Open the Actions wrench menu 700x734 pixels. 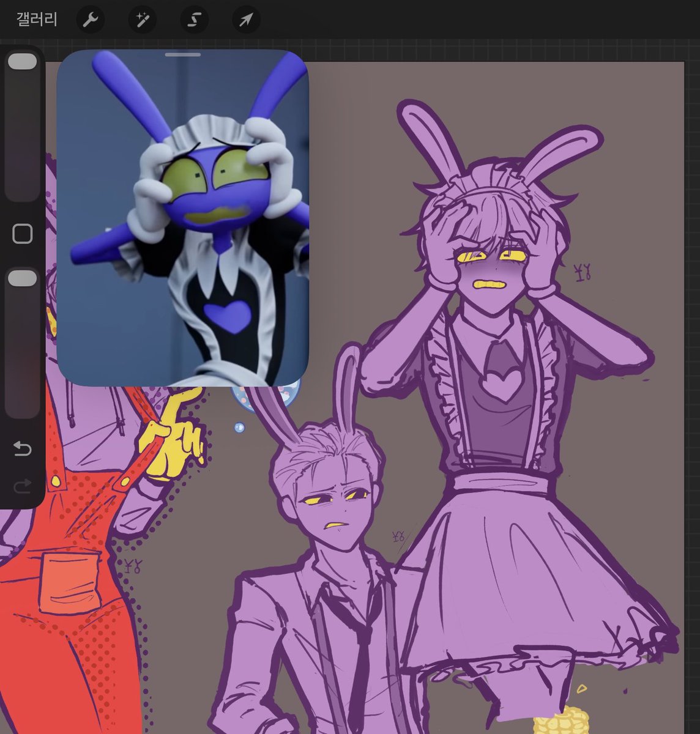pyautogui.click(x=90, y=20)
